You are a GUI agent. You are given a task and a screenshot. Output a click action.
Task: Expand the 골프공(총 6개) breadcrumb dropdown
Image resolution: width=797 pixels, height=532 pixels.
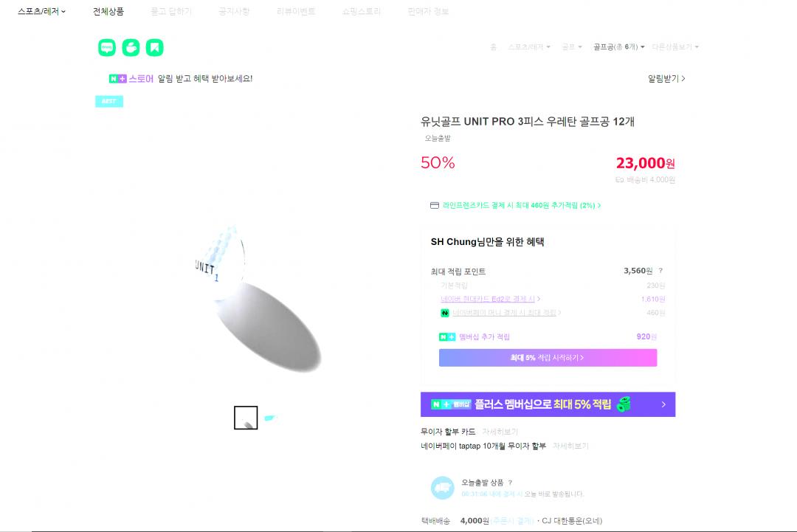[x=618, y=47]
